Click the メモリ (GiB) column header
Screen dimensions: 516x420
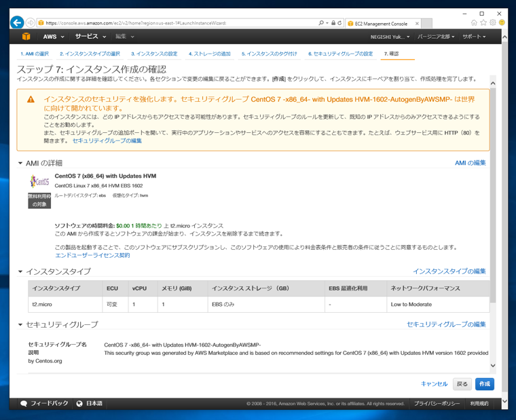pos(183,288)
